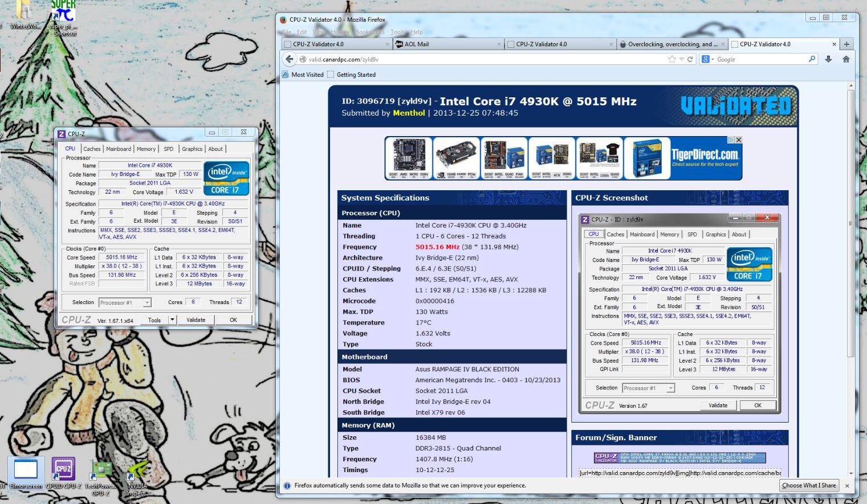Open the WinterWo folder icon on desktop

(26, 15)
